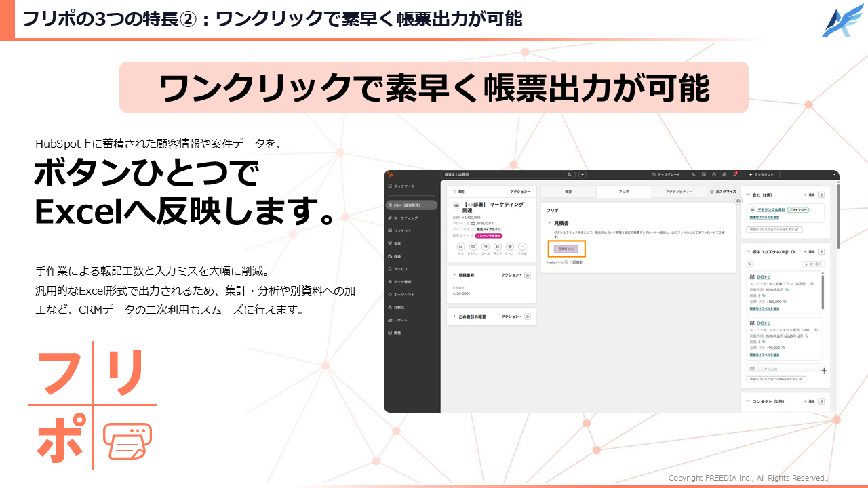The image size is (868, 488).
Task: Click the phone call icon in top bar
Action: click(x=694, y=174)
